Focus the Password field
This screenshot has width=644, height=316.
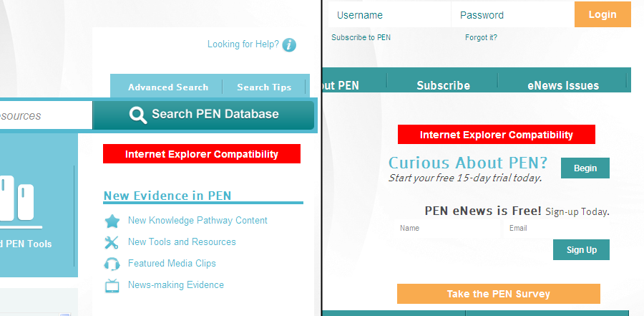tap(512, 15)
